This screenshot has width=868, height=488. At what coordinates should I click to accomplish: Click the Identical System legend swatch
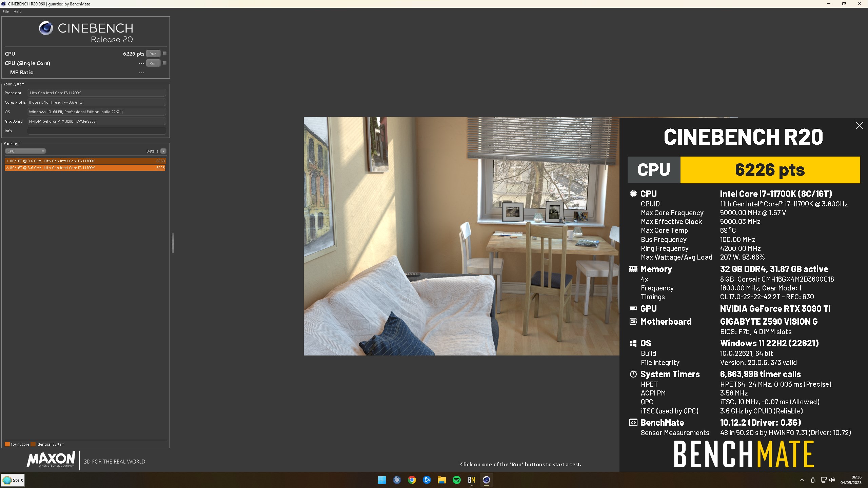(x=33, y=444)
